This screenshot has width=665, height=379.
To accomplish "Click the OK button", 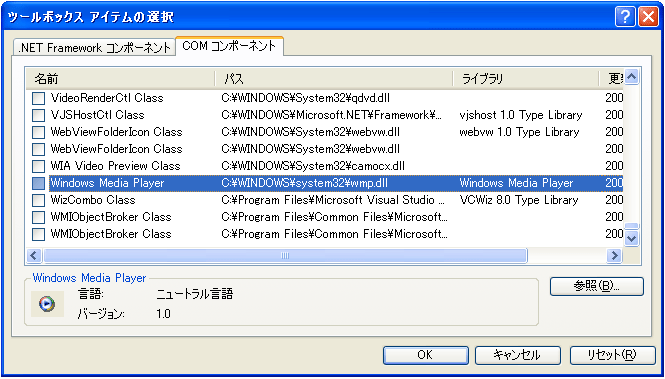I will coord(425,355).
